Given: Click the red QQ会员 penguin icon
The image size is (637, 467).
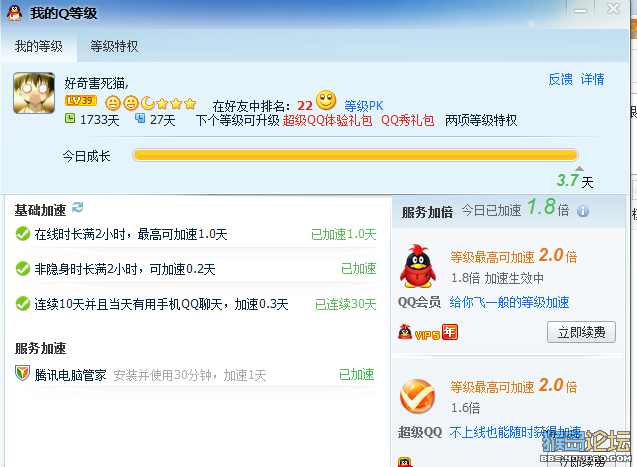Looking at the screenshot, I should point(418,266).
